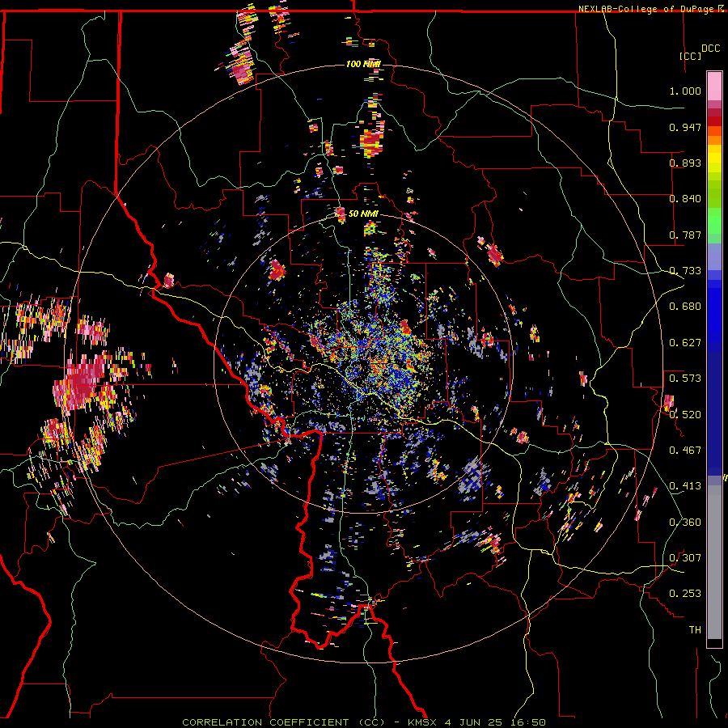
Task: Select the DCC product label
Action: click(x=710, y=49)
